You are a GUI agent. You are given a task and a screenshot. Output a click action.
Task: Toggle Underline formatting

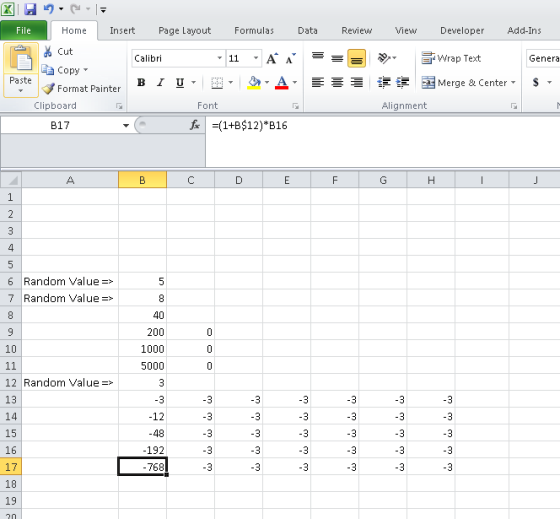[180, 83]
